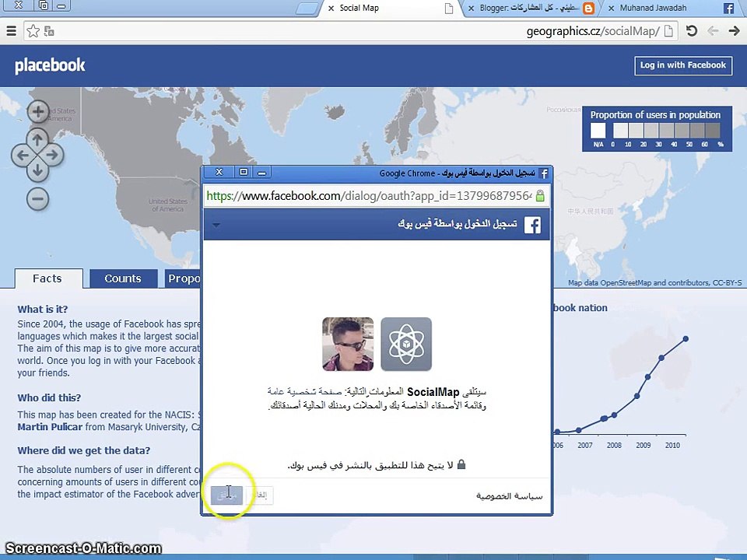
Task: Click the placebook logo
Action: 50,65
